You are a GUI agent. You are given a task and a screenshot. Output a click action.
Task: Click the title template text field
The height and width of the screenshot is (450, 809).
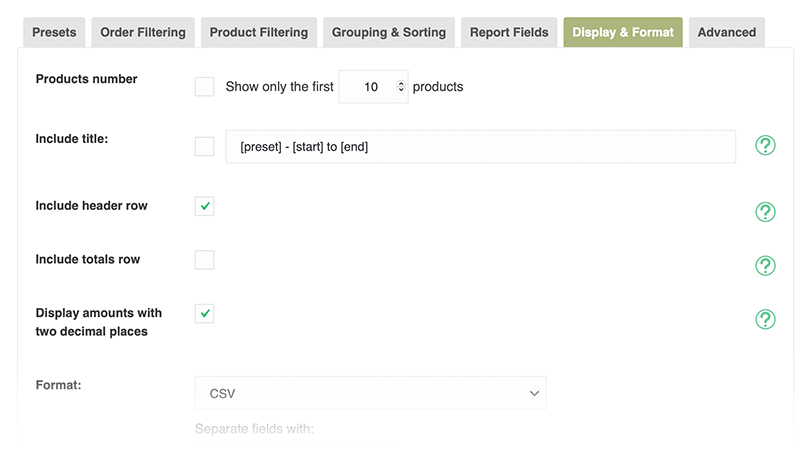point(480,147)
